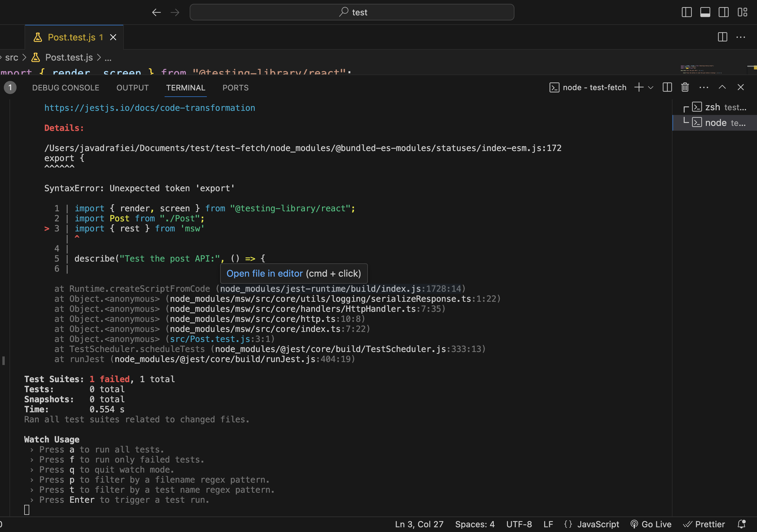Open the terminal panel More Actions menu
Image resolution: width=757 pixels, height=532 pixels.
click(x=704, y=87)
